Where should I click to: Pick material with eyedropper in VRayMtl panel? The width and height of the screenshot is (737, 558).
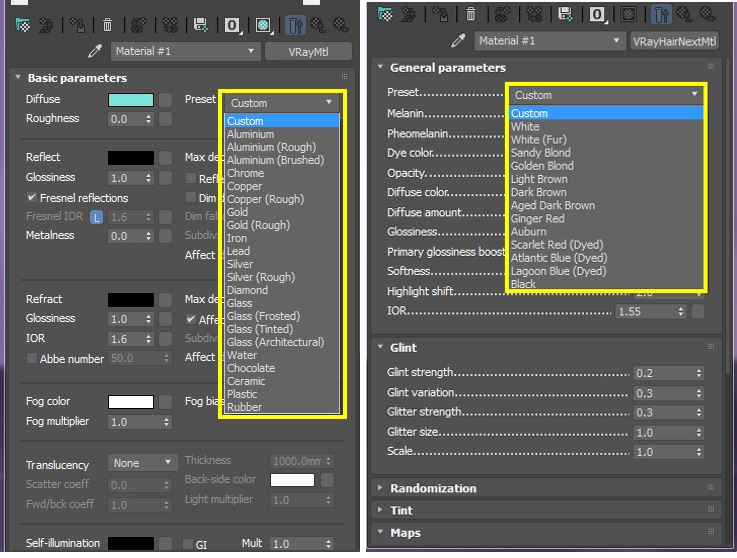(x=95, y=51)
